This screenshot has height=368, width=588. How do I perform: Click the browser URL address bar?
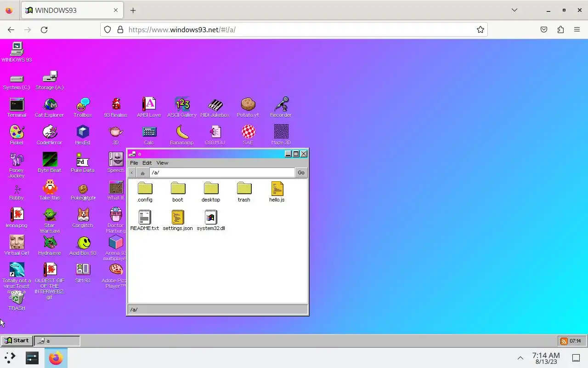pos(294,29)
